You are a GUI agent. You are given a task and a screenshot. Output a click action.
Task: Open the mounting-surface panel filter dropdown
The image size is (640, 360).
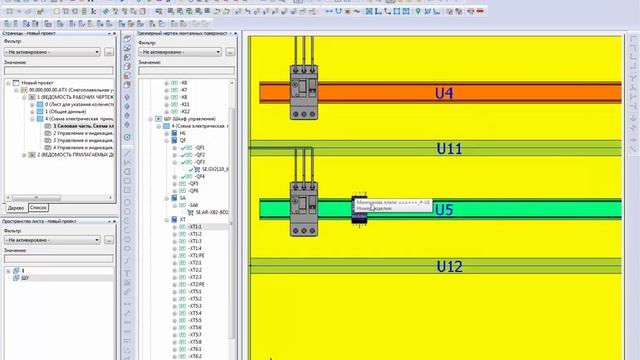click(x=180, y=52)
